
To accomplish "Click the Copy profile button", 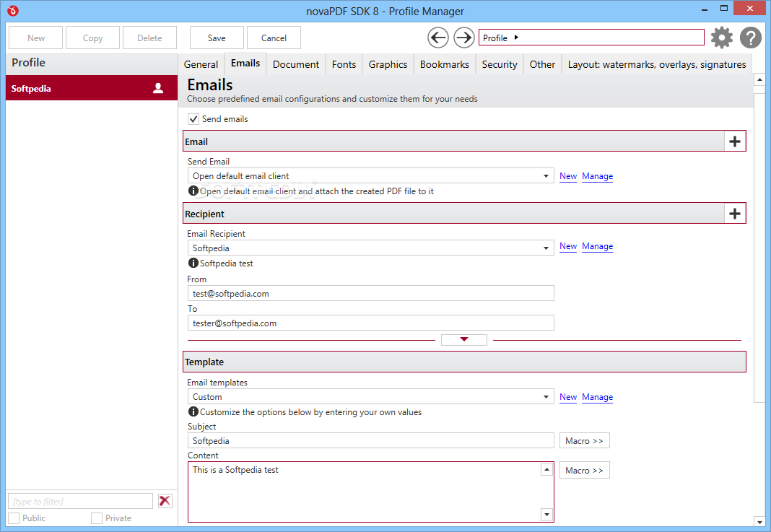I will pyautogui.click(x=92, y=38).
